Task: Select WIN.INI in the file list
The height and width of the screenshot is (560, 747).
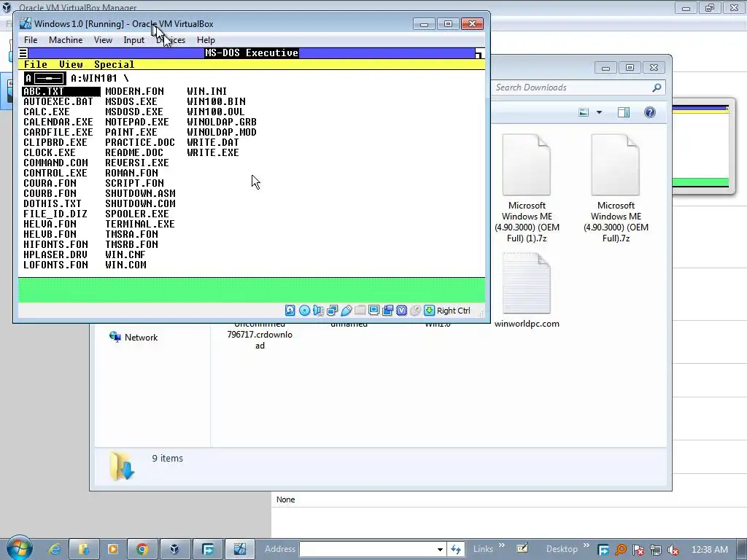Action: click(x=206, y=91)
